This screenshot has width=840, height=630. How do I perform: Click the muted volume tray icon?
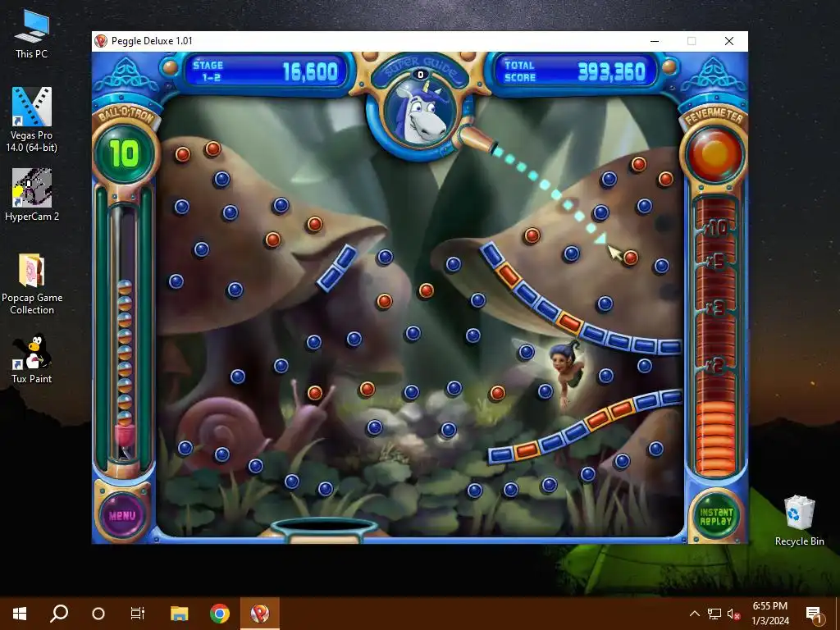(733, 614)
